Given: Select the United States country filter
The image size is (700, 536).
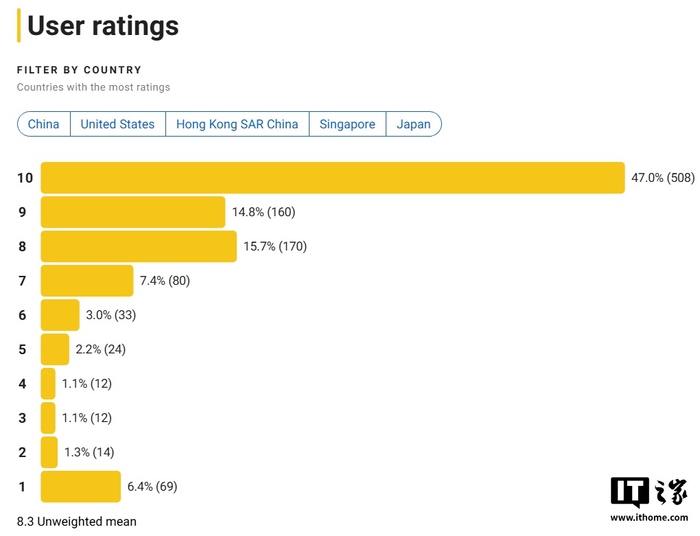Looking at the screenshot, I should [117, 124].
